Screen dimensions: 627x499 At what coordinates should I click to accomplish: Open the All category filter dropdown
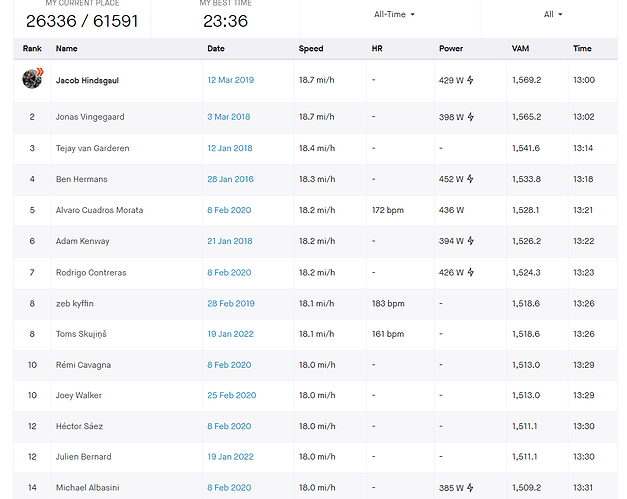(553, 14)
